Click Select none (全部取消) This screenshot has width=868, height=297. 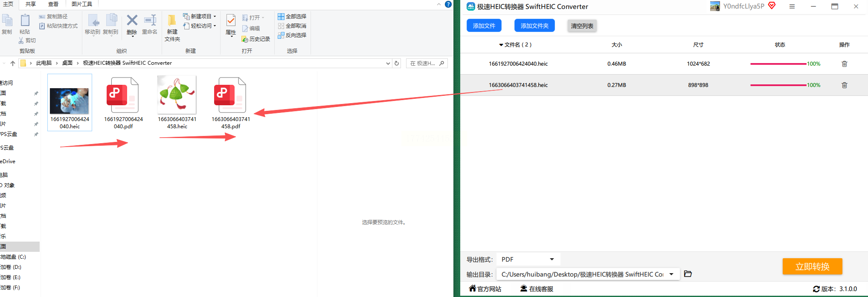point(292,26)
